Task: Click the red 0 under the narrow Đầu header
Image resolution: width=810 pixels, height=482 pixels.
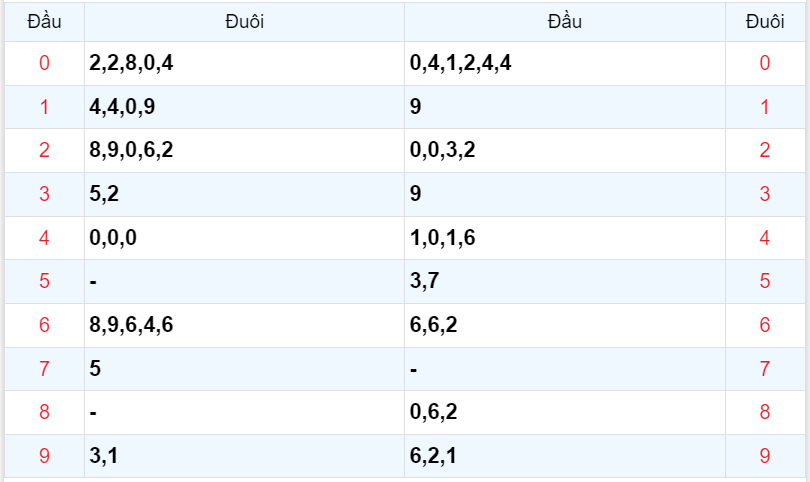Action: click(x=44, y=64)
